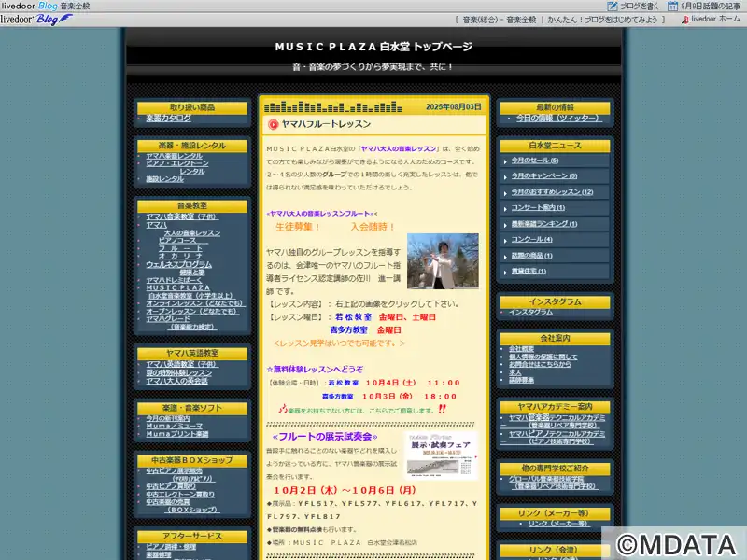Open 中古ピアノ買取り link
Viewport: 747px width, 560px height.
click(x=171, y=486)
